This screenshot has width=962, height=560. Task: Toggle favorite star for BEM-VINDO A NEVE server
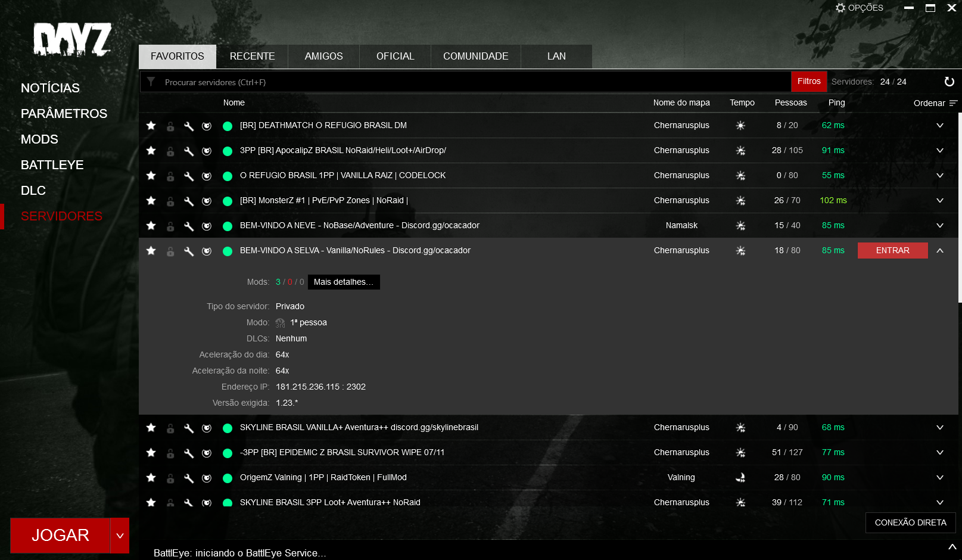151,226
